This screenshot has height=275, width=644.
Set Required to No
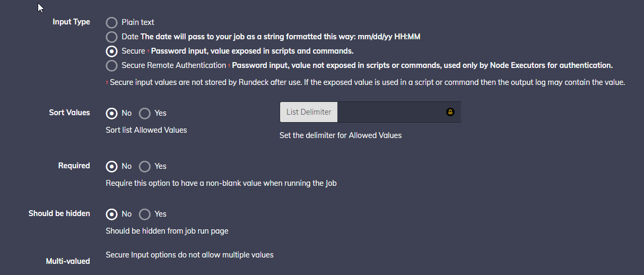point(111,166)
